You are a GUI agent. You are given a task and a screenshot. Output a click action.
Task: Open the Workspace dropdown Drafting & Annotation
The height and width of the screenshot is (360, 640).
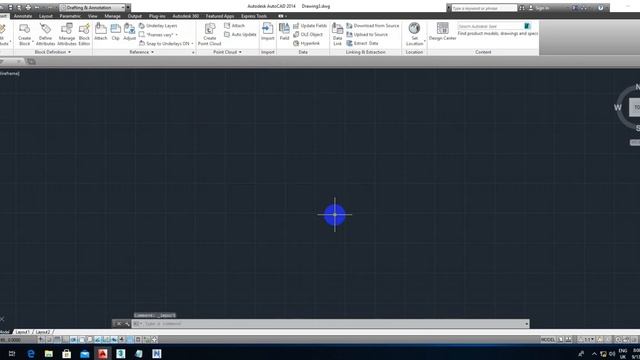point(93,8)
